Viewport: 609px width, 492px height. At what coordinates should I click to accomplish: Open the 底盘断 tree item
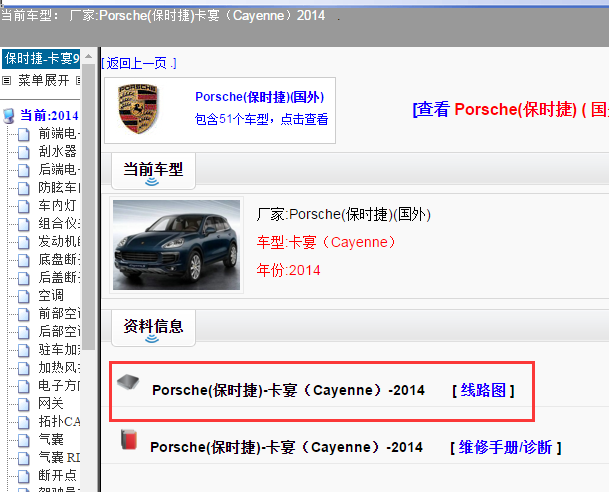[x=59, y=259]
